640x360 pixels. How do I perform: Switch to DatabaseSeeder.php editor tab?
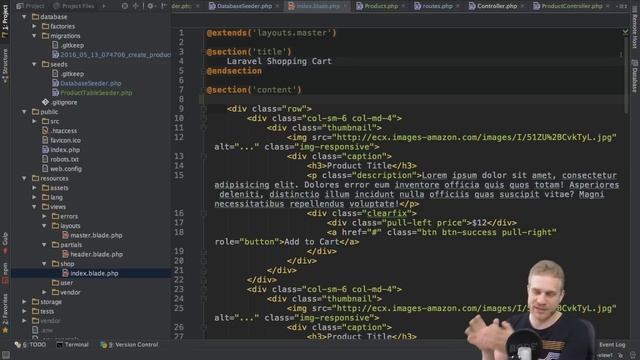tap(244, 6)
